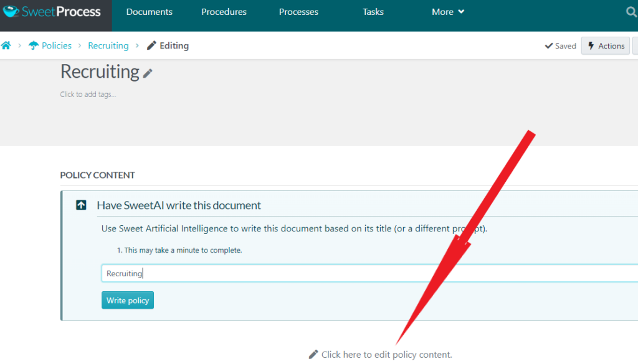
Task: Open the Recruiting breadcrumb link
Action: 108,45
